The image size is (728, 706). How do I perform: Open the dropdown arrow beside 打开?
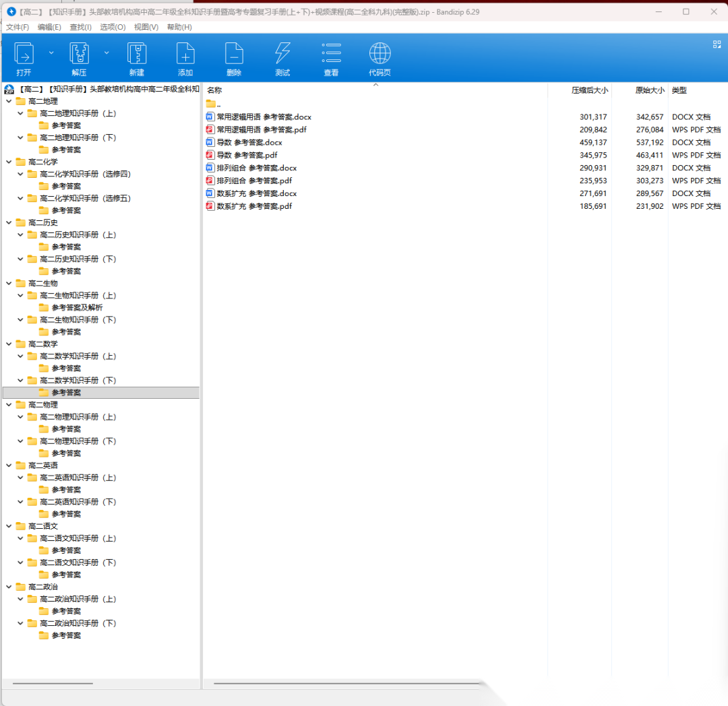coord(51,52)
